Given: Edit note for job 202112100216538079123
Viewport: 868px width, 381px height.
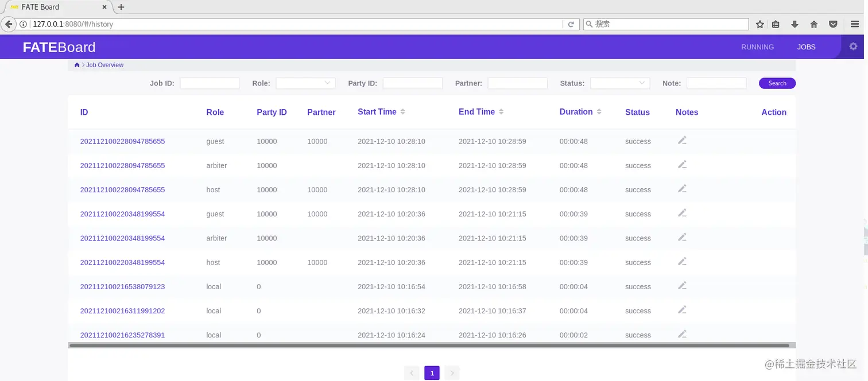Looking at the screenshot, I should (682, 286).
